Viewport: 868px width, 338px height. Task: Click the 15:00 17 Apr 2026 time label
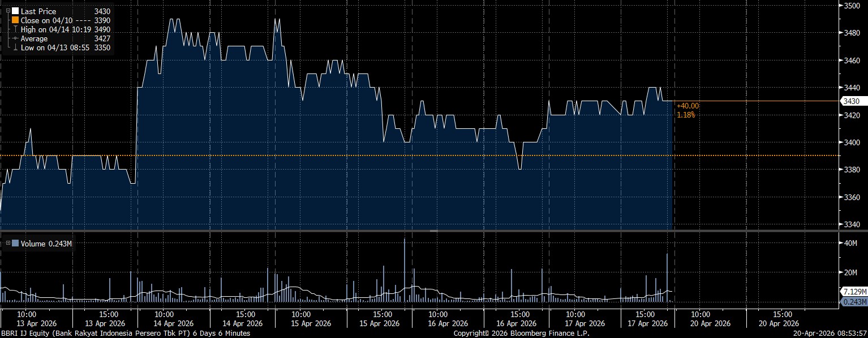click(x=645, y=318)
